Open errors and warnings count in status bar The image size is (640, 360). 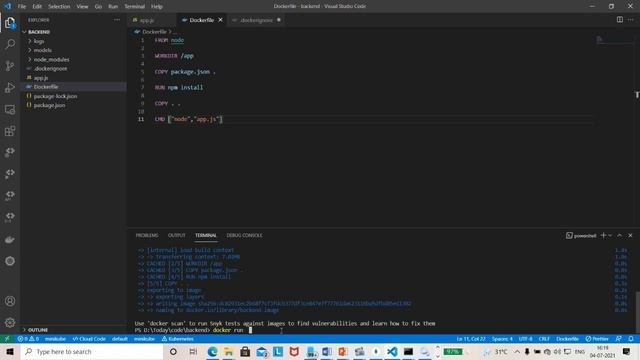click(28, 339)
